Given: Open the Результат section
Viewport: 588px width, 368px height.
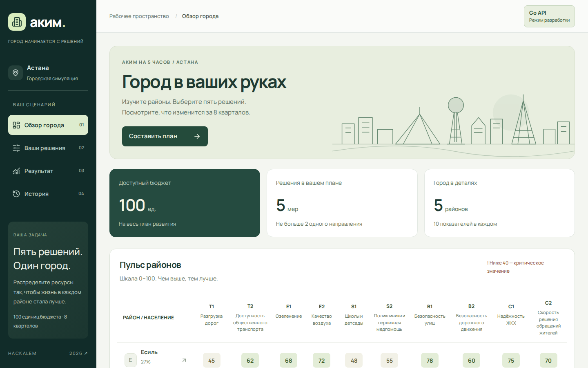Looking at the screenshot, I should 48,171.
